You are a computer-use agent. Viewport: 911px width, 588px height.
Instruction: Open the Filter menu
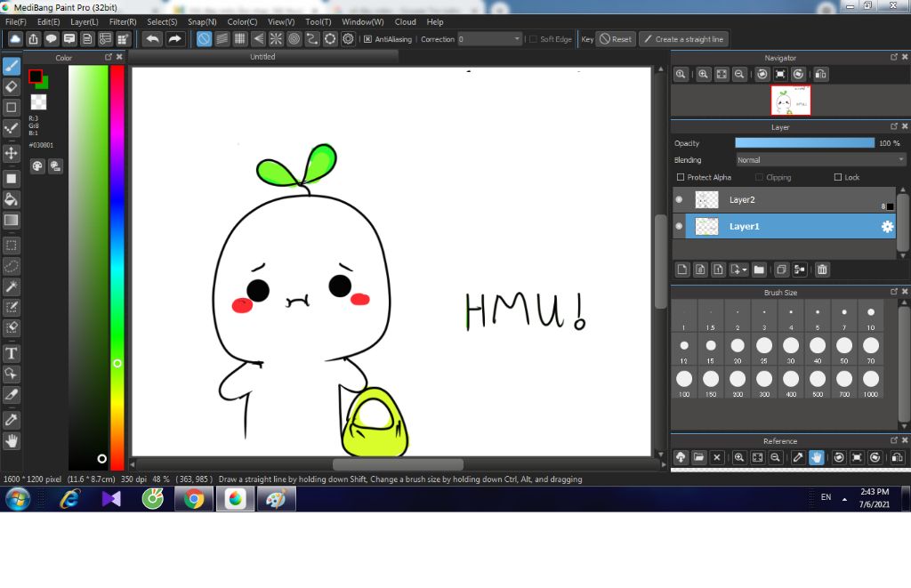click(123, 22)
